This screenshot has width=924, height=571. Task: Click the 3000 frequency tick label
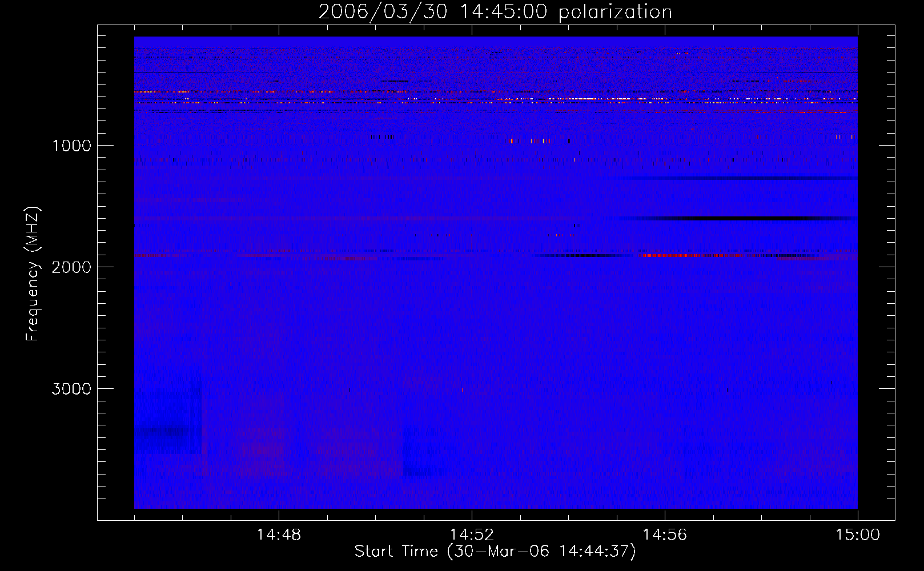coord(71,389)
